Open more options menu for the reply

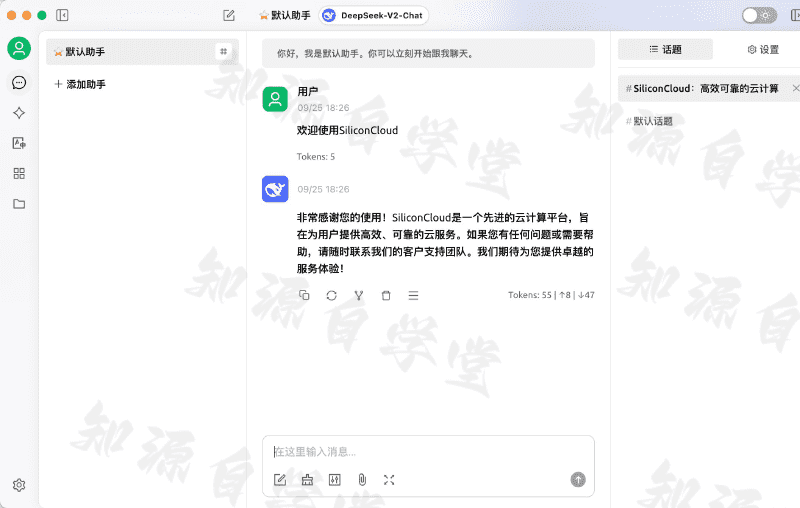(413, 295)
